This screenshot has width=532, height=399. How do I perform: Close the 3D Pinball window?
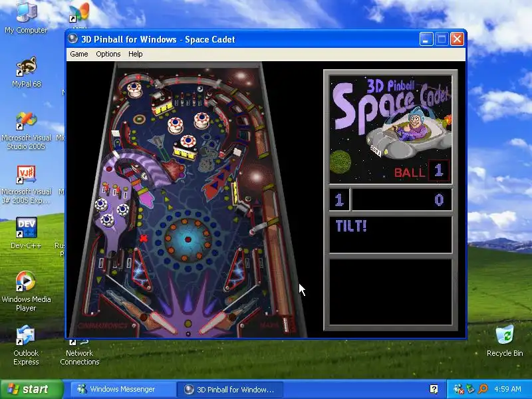tap(457, 39)
